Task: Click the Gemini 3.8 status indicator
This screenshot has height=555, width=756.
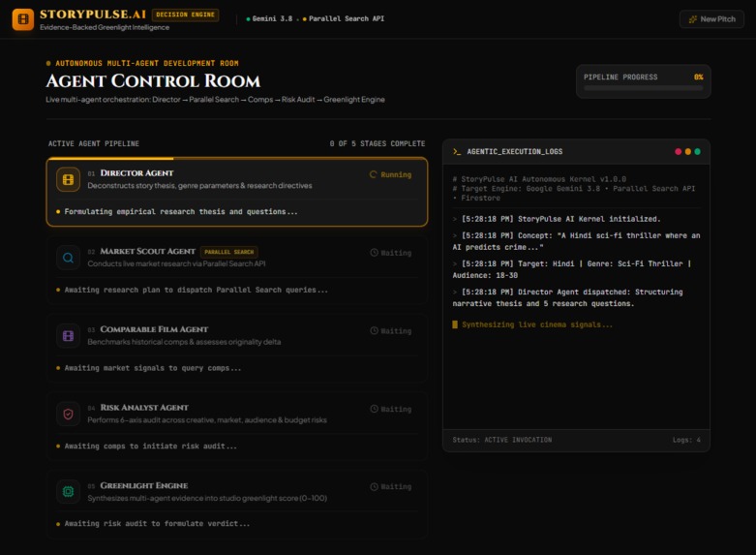Action: tap(269, 18)
